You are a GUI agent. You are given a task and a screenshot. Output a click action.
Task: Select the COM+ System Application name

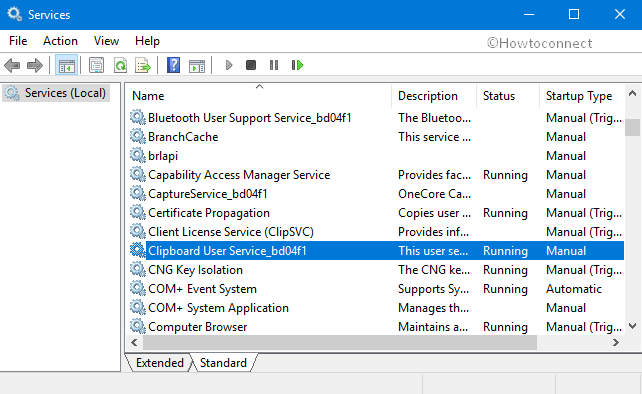pyautogui.click(x=218, y=308)
